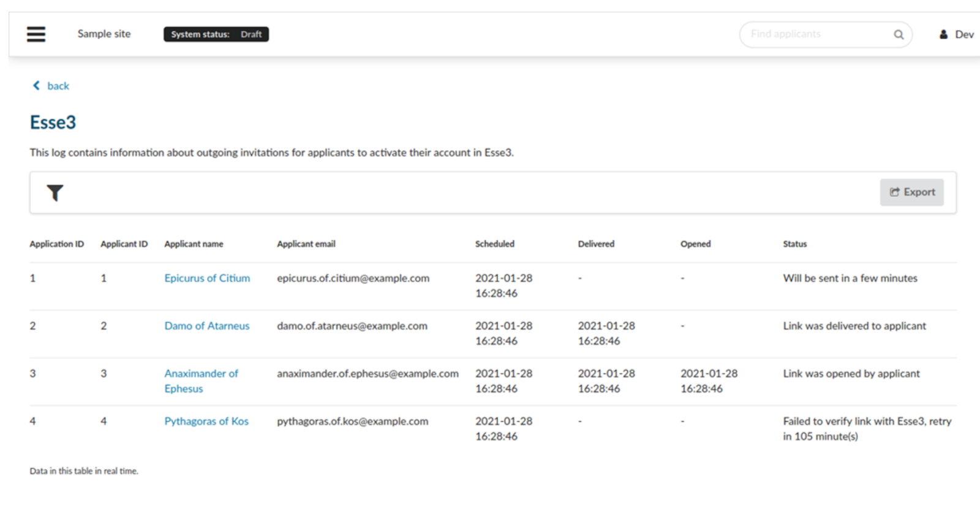Click the Applicant name column header

[194, 244]
